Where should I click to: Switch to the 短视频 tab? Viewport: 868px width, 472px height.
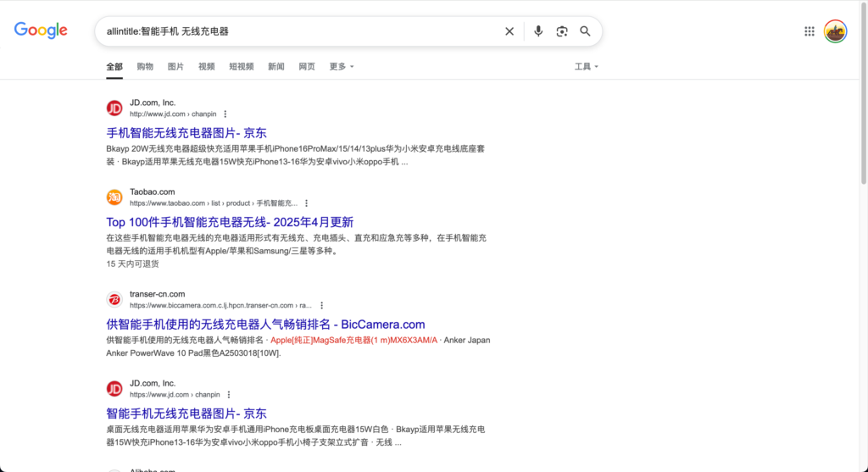[x=242, y=66]
